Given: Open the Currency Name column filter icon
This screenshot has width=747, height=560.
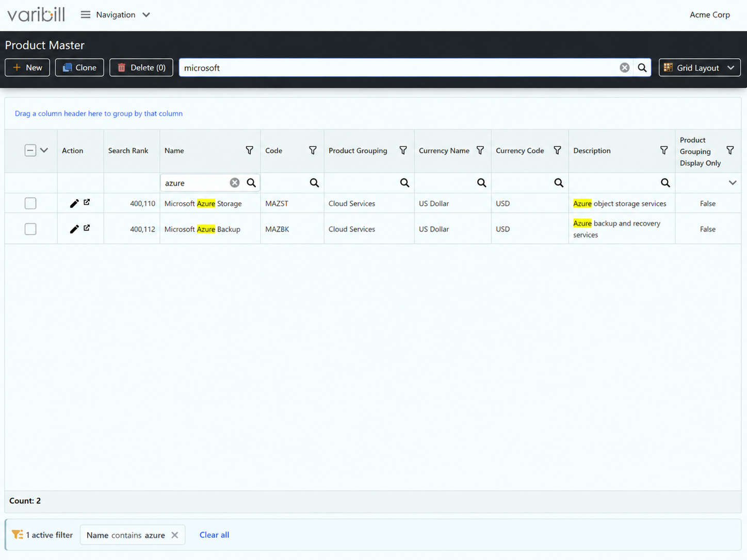Looking at the screenshot, I should pyautogui.click(x=480, y=150).
